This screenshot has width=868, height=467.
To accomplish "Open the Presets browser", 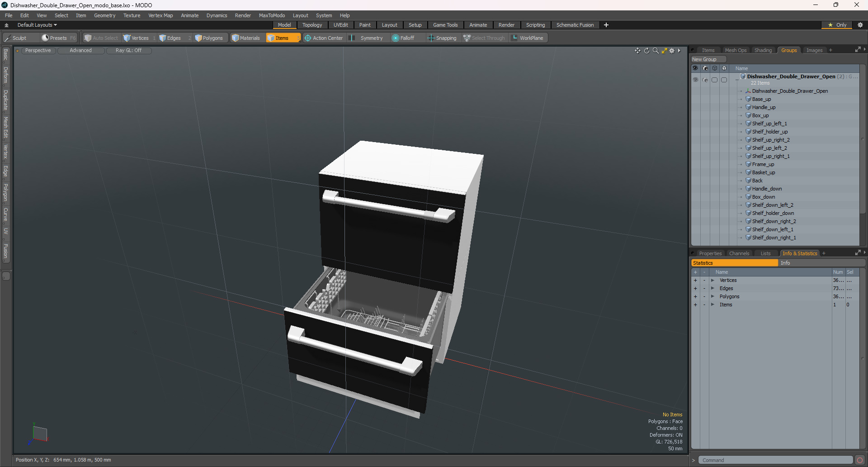I will pos(58,38).
